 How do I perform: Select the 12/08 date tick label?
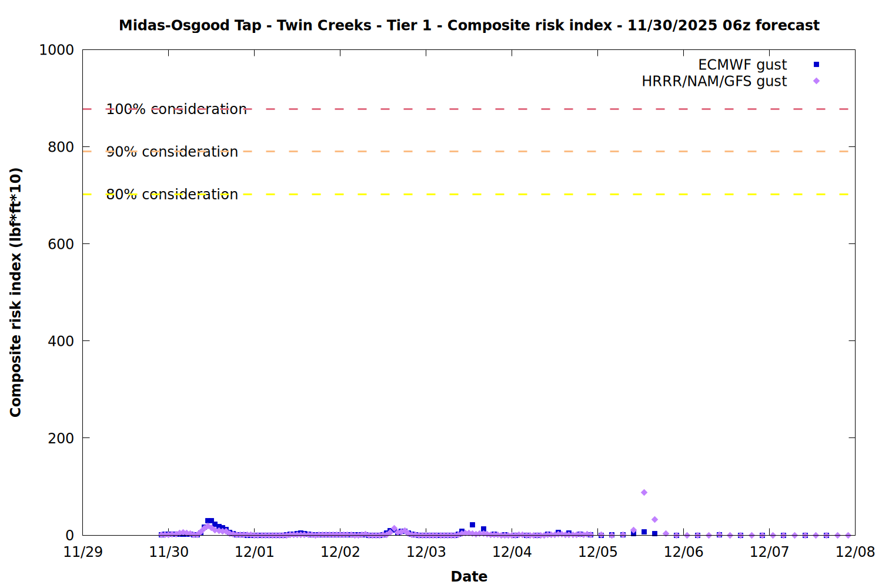click(x=855, y=552)
